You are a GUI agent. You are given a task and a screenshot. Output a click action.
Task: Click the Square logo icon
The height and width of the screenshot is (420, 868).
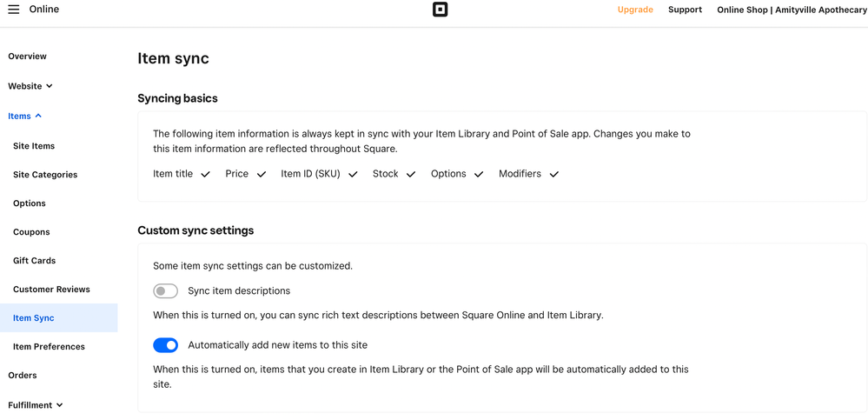click(x=440, y=10)
